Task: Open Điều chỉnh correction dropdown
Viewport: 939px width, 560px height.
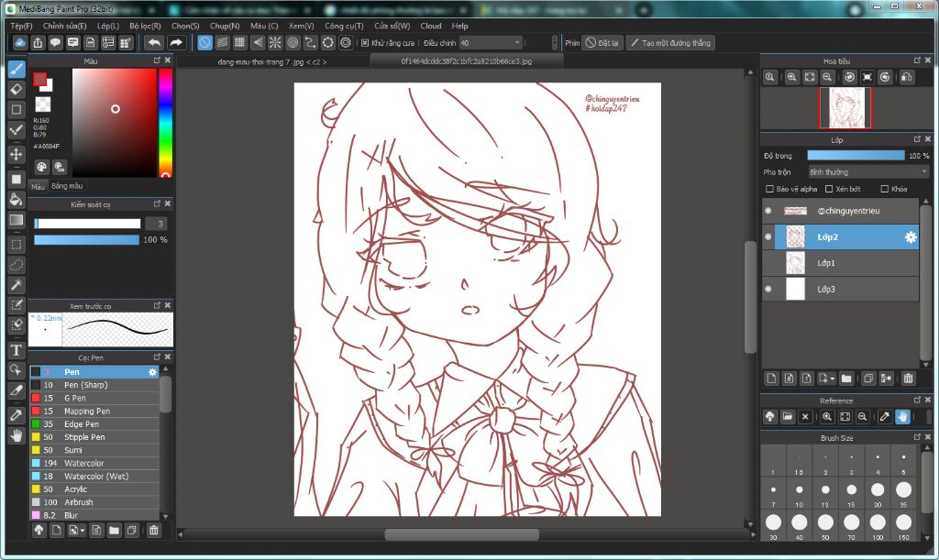Action: click(492, 43)
